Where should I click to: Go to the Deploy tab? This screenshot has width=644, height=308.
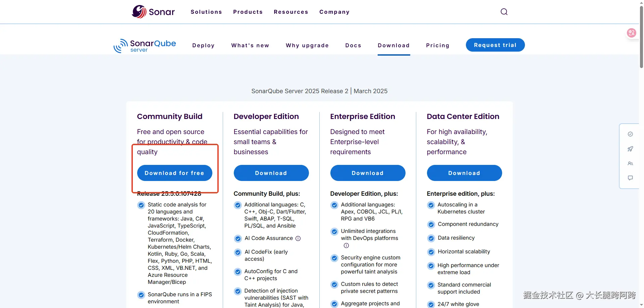(203, 45)
